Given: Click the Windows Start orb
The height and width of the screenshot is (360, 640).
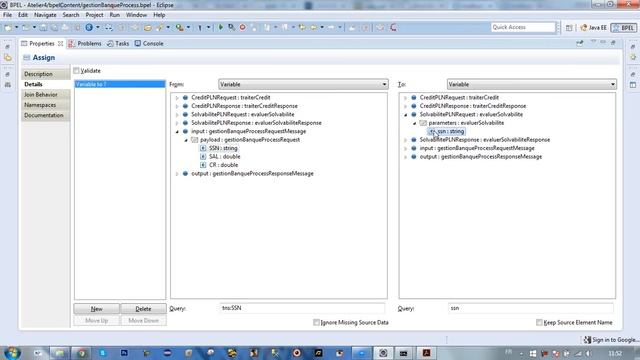Looking at the screenshot, I should click(x=12, y=353).
